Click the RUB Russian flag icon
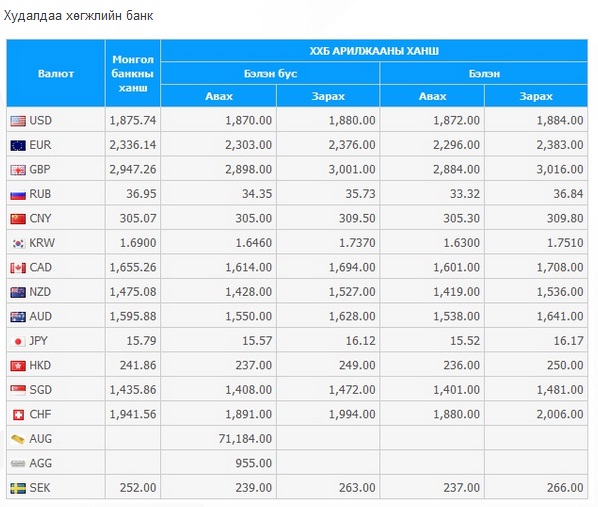The height and width of the screenshot is (507, 598). click(x=18, y=195)
